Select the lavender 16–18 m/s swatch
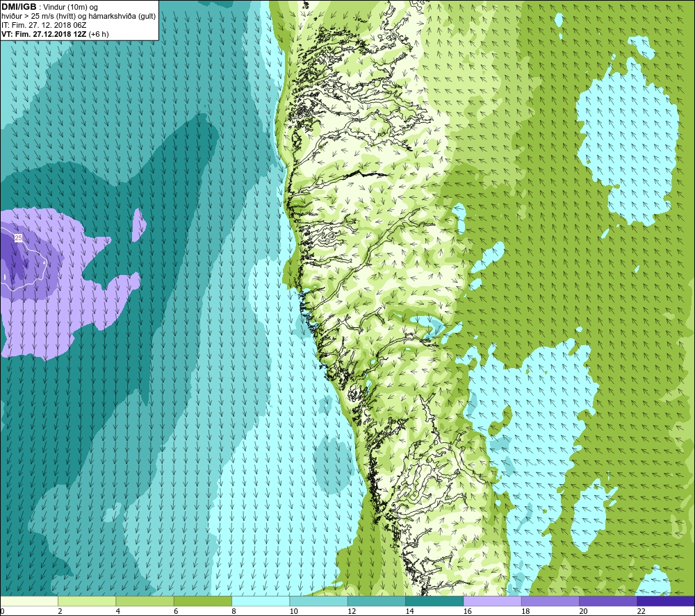Image resolution: width=695 pixels, height=616 pixels. 492,601
